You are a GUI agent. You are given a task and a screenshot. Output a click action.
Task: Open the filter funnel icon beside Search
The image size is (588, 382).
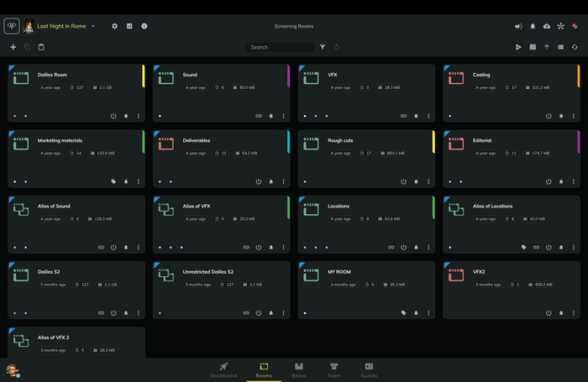point(323,47)
